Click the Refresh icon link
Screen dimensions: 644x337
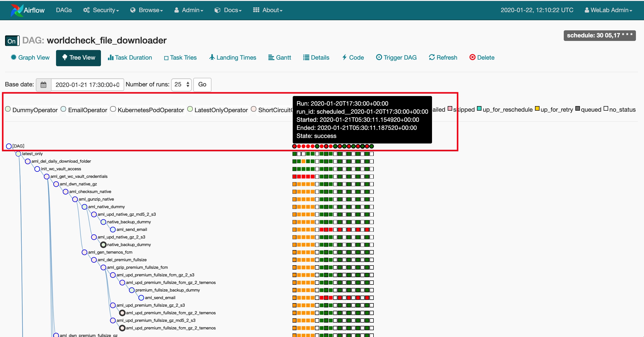tap(443, 58)
